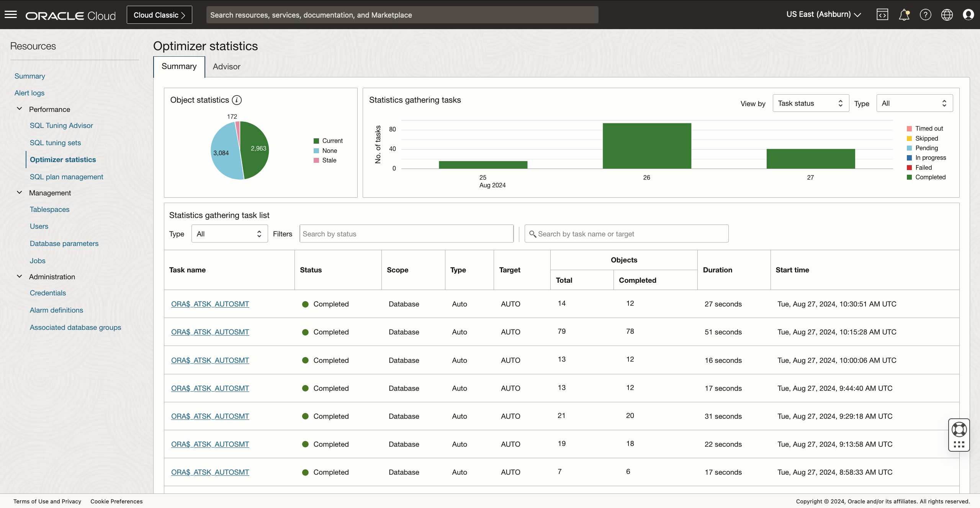980x508 pixels.
Task: Collapse the Performance section in sidebar
Action: (20, 109)
